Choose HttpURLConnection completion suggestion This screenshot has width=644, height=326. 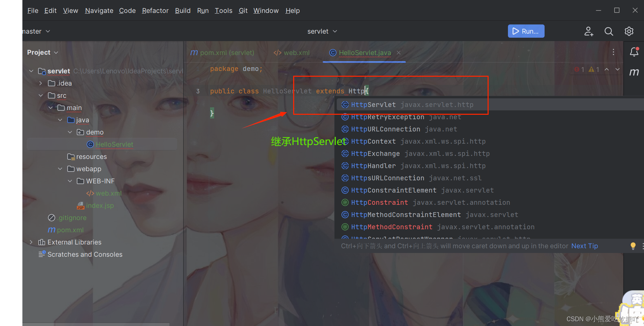[490, 129]
